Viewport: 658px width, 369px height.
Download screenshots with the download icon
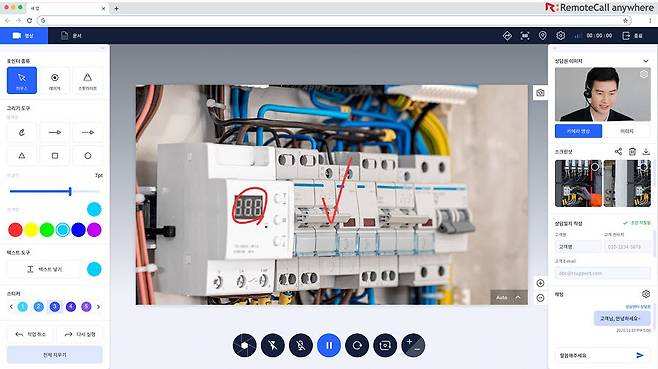point(646,152)
